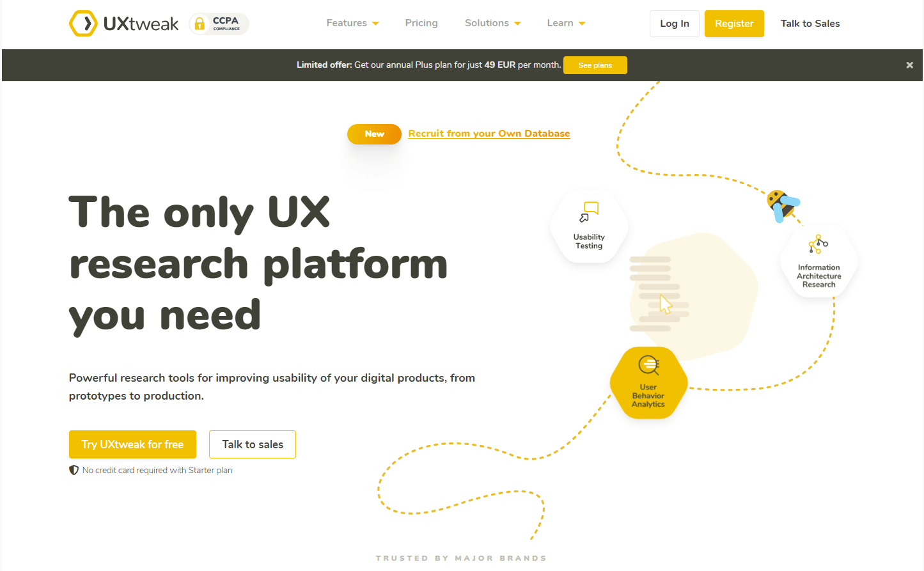Click the UXtweak wordmark text
The width and height of the screenshot is (924, 571).
pyautogui.click(x=141, y=24)
